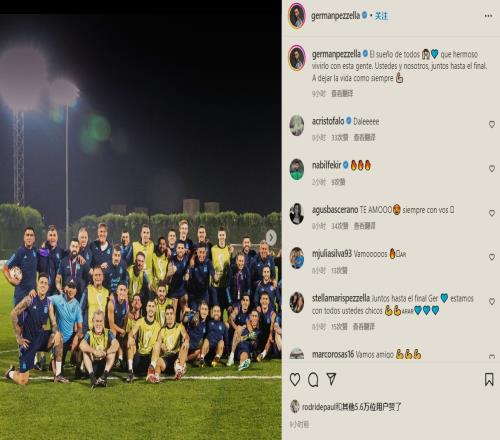Like acristofalo's comment
The image size is (500, 440).
(492, 124)
